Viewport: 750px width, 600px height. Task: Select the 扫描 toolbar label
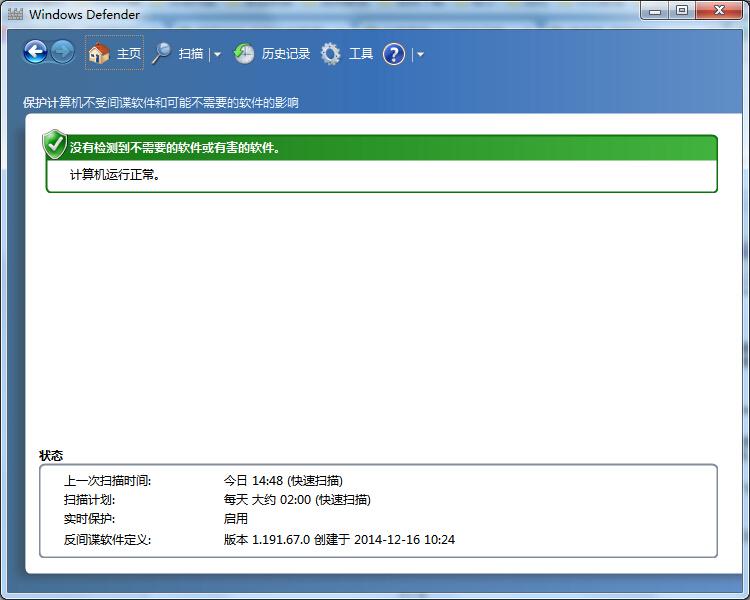pyautogui.click(x=191, y=54)
